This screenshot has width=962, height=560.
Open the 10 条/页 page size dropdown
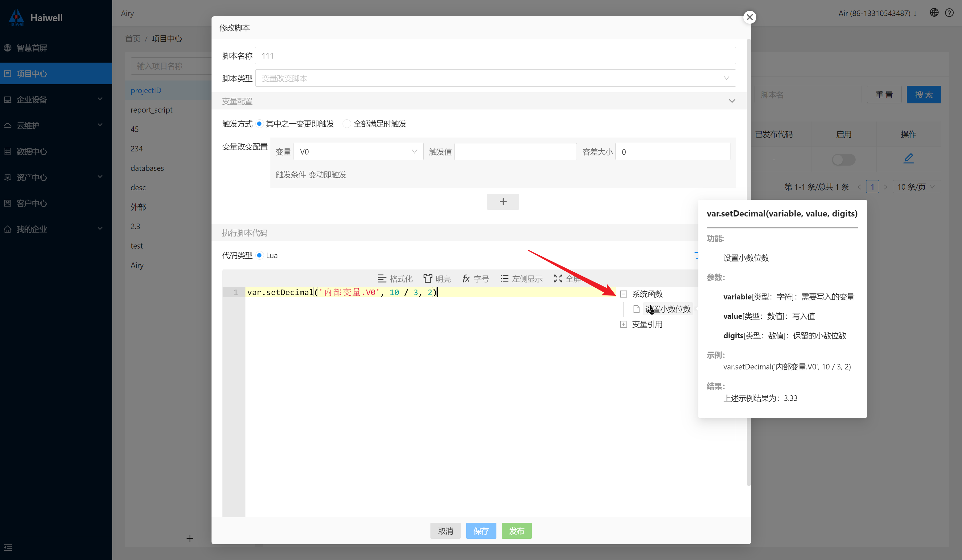(917, 187)
